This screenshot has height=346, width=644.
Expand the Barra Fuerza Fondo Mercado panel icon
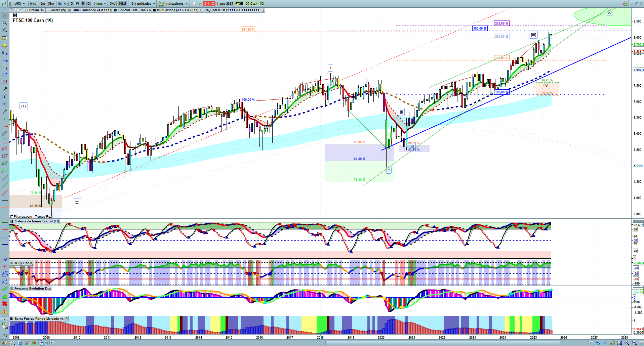(x=12, y=319)
